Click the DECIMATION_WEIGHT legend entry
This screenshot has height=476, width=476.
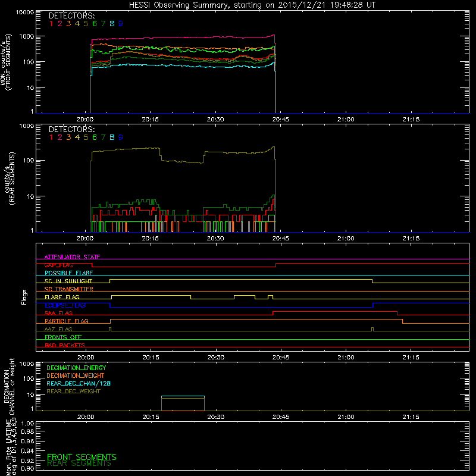(76, 375)
